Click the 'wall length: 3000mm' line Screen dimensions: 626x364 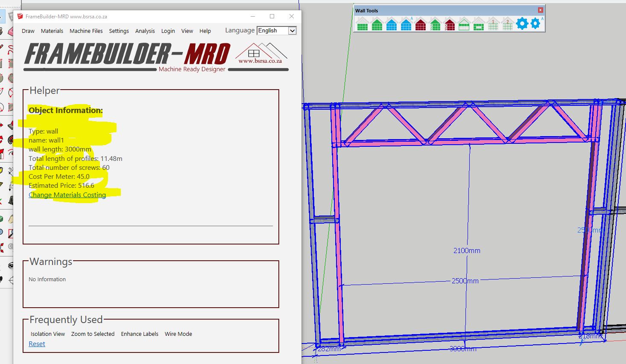pos(60,149)
